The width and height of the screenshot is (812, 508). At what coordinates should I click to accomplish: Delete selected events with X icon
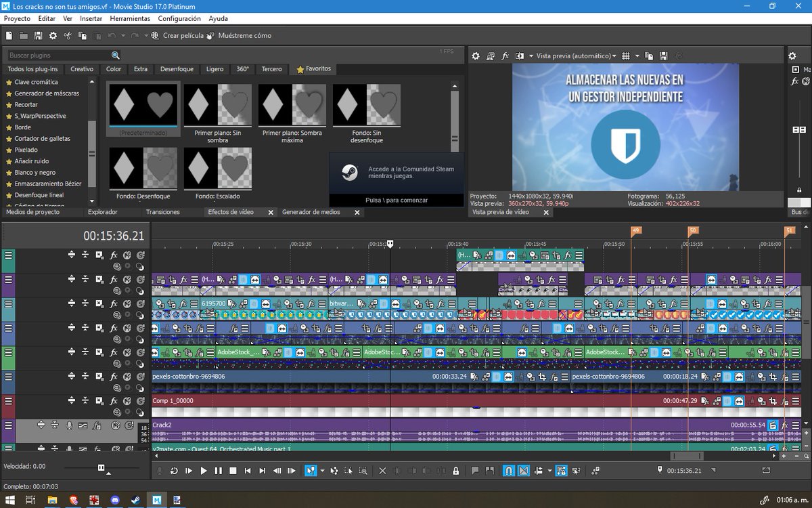click(x=382, y=471)
